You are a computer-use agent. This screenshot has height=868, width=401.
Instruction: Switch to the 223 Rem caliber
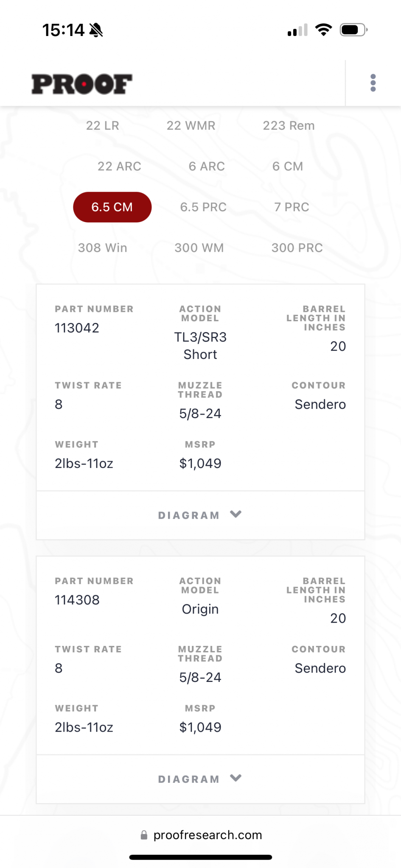(289, 125)
